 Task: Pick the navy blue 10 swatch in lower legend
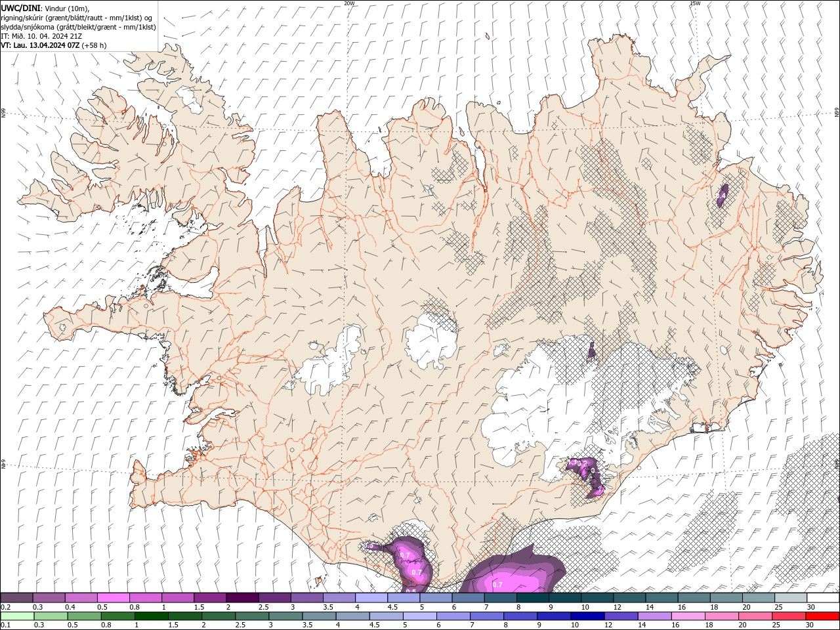point(587,616)
